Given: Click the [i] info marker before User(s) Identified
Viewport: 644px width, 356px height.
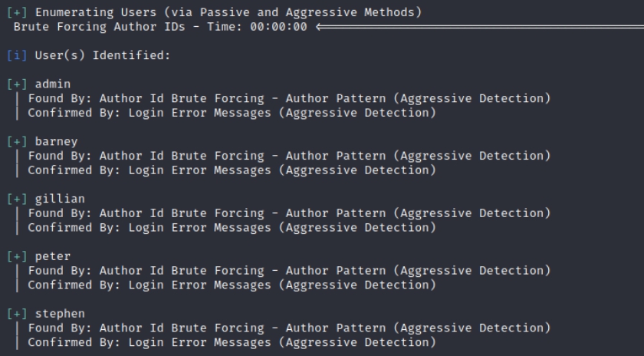Looking at the screenshot, I should click(x=17, y=55).
